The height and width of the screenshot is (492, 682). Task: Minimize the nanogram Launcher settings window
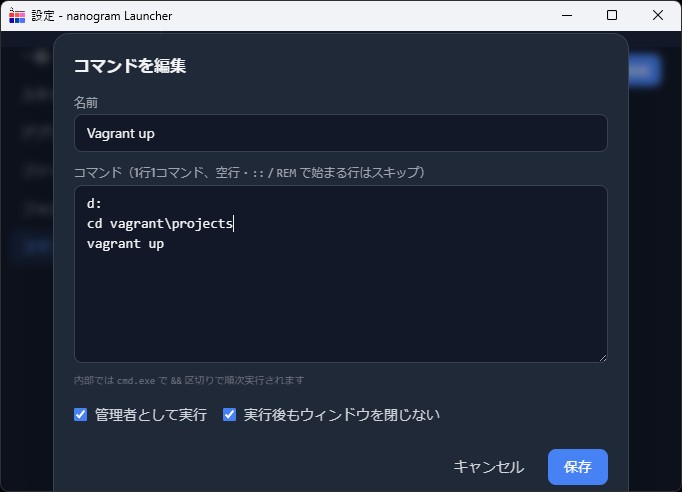point(566,15)
